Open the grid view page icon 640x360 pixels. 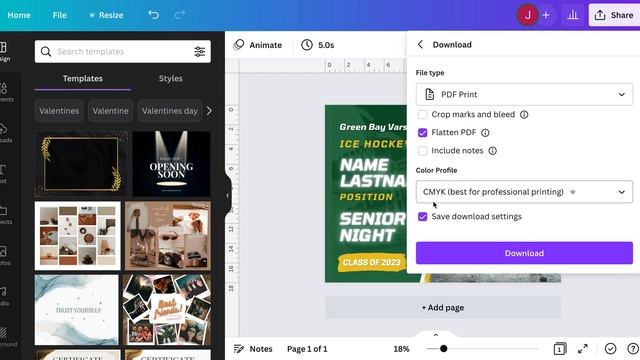(x=560, y=349)
